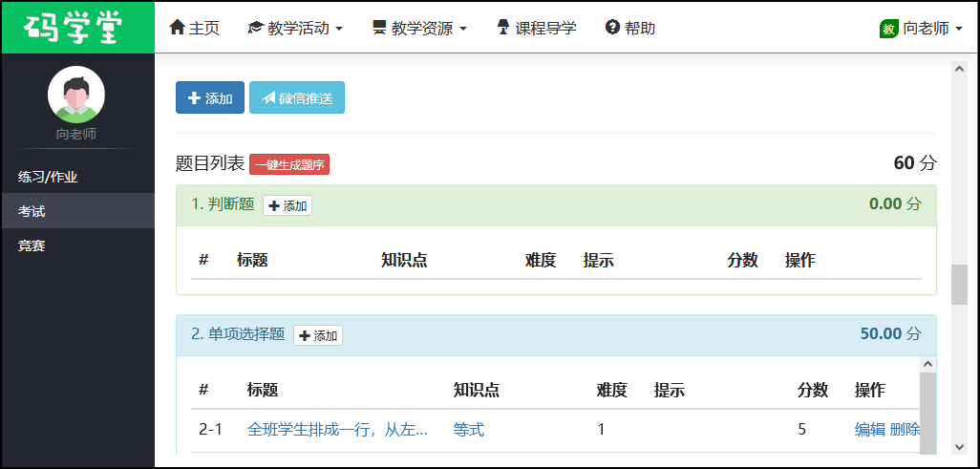Click the 0.00 分 section score
980x469 pixels.
pyautogui.click(x=895, y=203)
